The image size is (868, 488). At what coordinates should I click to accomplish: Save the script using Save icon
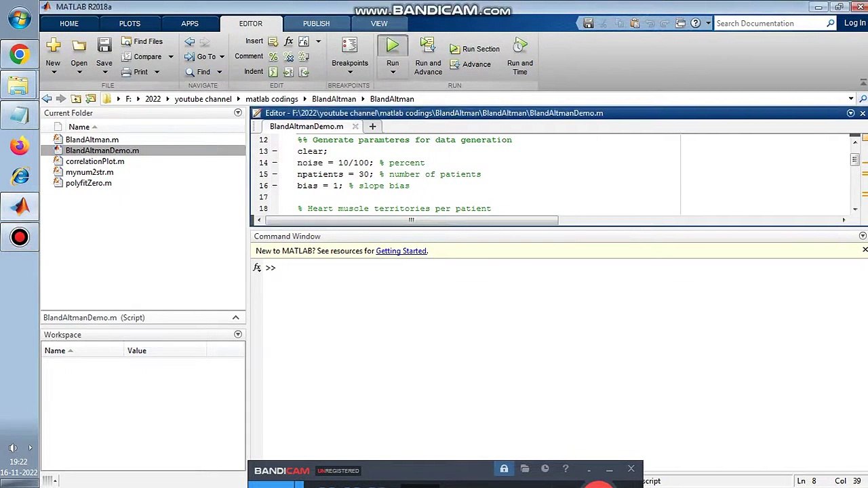point(104,46)
